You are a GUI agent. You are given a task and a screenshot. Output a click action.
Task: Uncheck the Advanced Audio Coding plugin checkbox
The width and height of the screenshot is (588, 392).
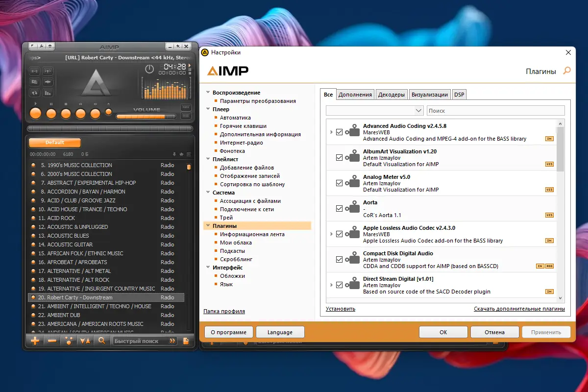[339, 132]
